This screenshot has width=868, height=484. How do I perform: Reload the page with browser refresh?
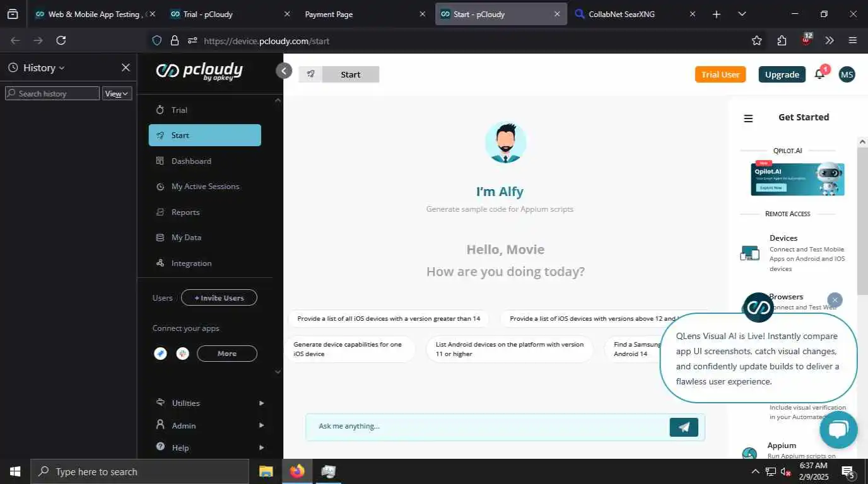coord(61,40)
